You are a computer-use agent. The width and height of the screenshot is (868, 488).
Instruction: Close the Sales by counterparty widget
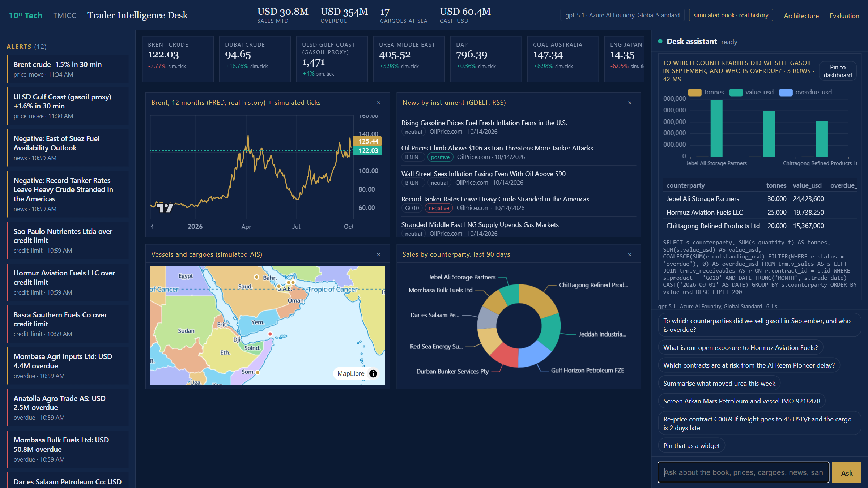[x=630, y=255]
